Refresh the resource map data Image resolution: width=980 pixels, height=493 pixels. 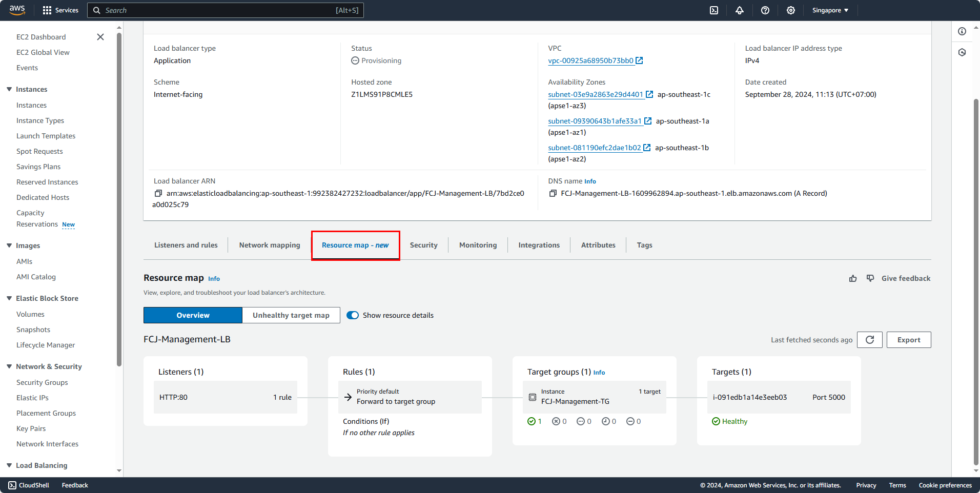869,339
